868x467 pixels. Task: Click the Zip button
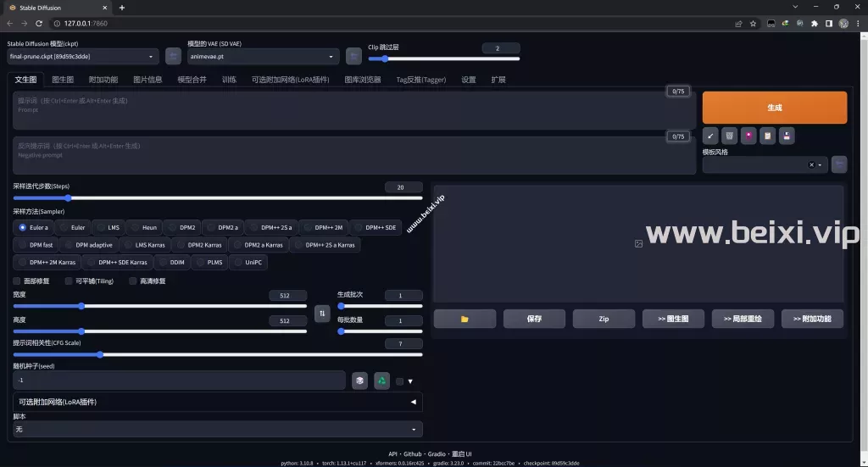[x=604, y=319]
